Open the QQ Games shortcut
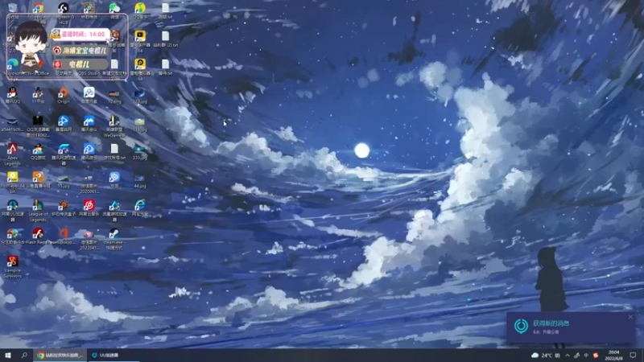Screen dimensions: 644x362 (x=38, y=149)
